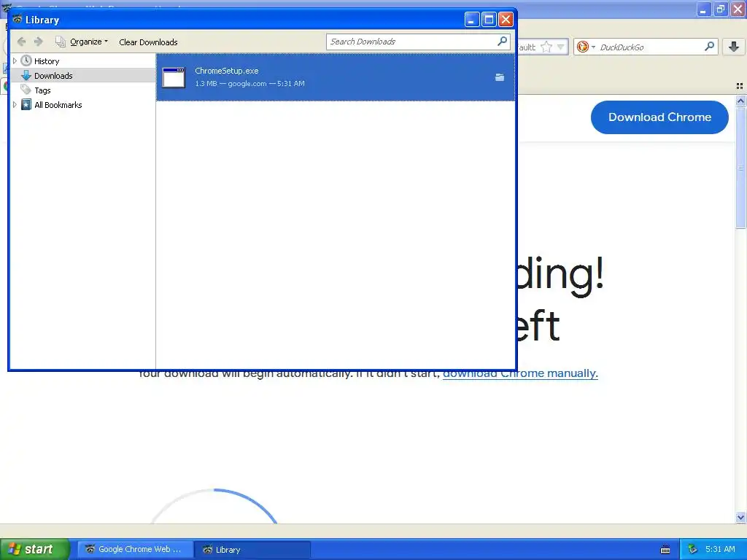Restore down the browser window
This screenshot has width=747, height=560.
click(720, 9)
